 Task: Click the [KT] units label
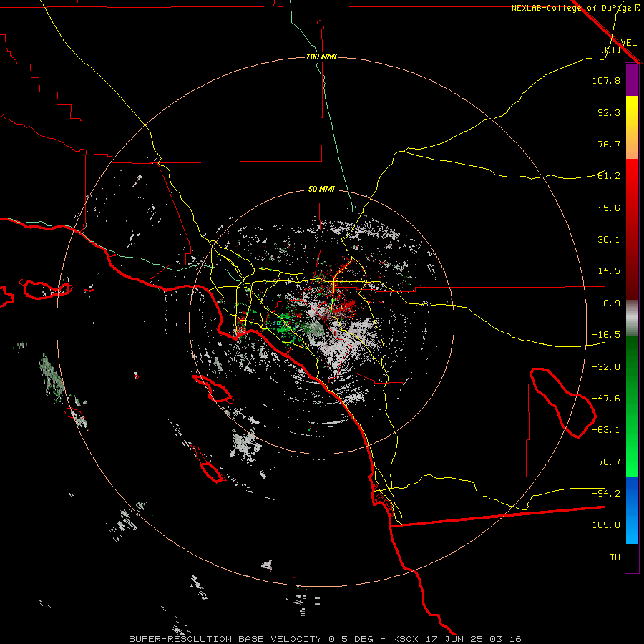tap(611, 49)
